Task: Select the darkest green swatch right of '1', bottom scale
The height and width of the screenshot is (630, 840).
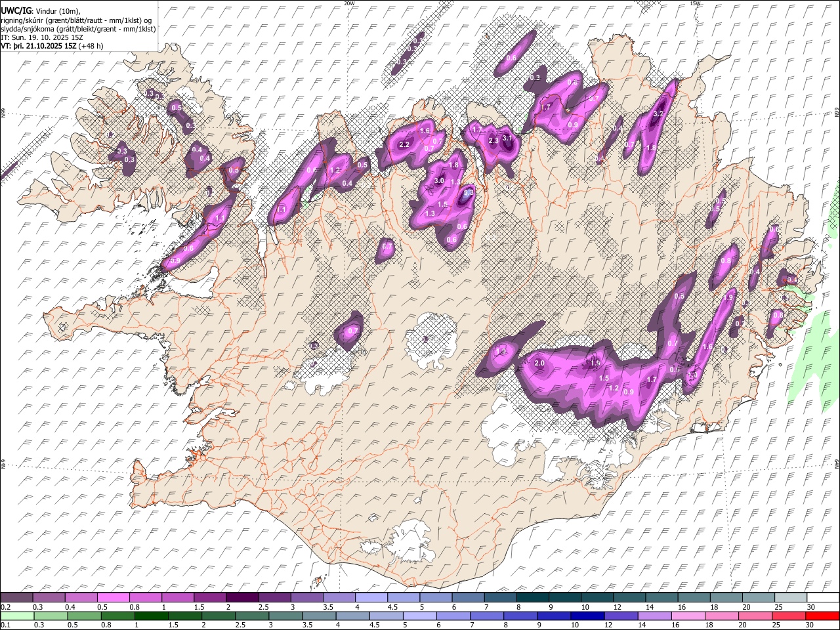Action: point(150,616)
